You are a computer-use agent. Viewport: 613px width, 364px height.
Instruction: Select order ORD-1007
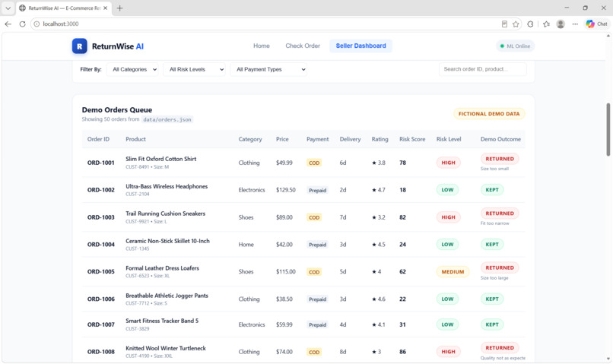101,324
